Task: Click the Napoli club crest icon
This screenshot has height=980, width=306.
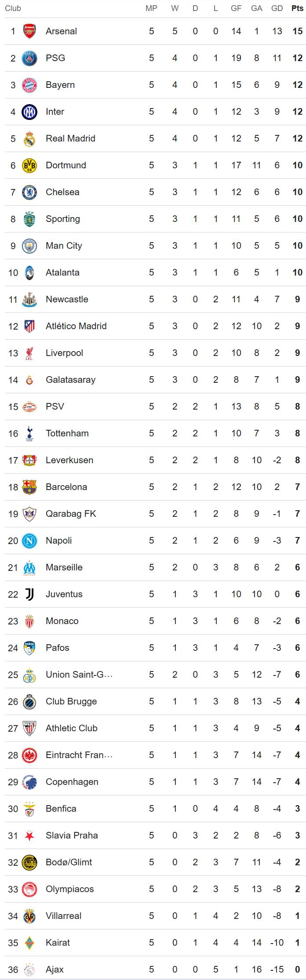Action: 29,541
